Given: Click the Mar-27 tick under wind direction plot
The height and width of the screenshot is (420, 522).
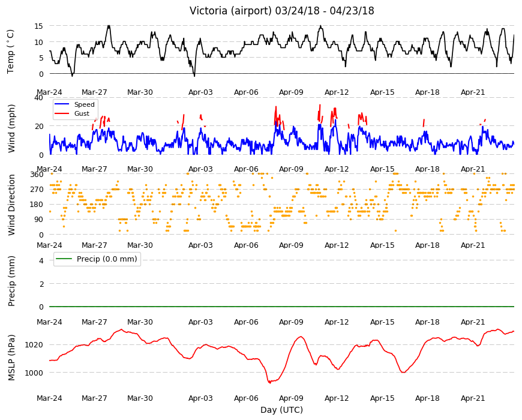Looking at the screenshot, I should (95, 245).
